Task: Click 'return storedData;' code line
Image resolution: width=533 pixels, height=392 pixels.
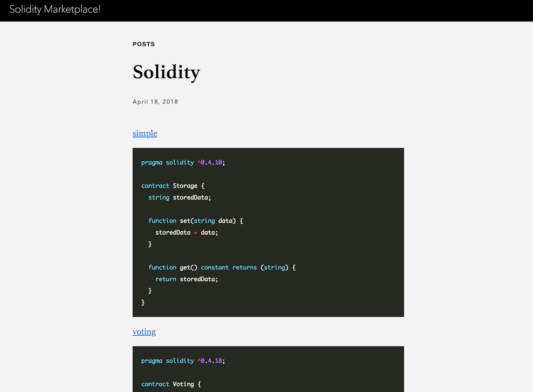Action: (186, 279)
